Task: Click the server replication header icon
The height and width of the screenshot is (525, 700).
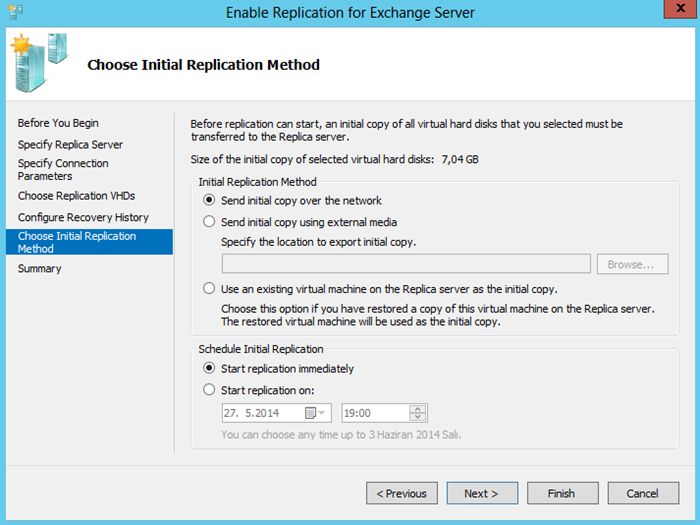Action: (39, 63)
